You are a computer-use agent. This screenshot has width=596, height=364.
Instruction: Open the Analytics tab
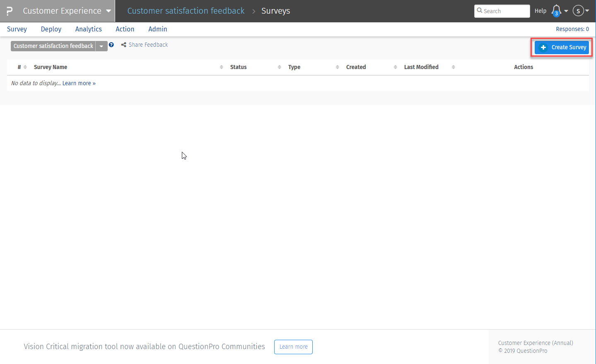(x=88, y=29)
